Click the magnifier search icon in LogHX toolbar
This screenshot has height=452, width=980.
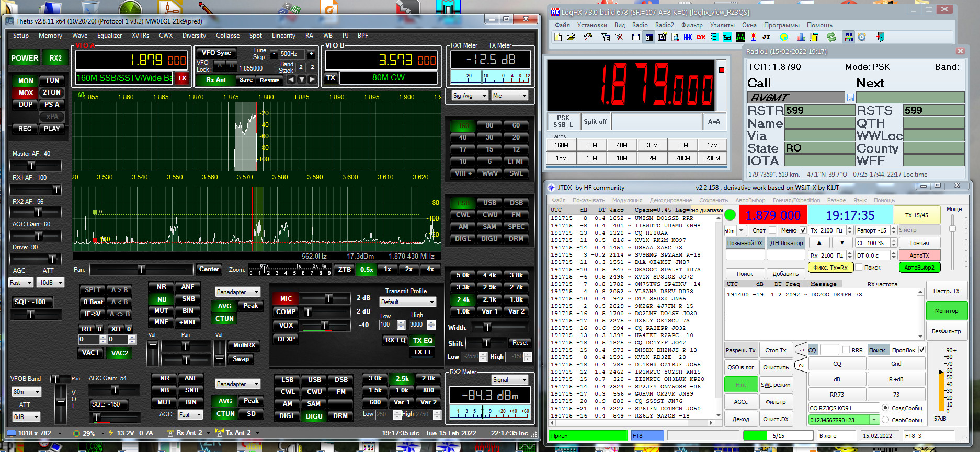point(675,37)
